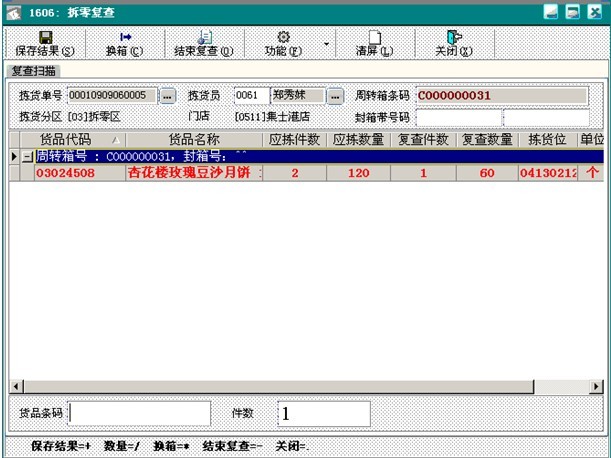Click the 货品名称 column header
The width and height of the screenshot is (611, 458).
point(194,140)
